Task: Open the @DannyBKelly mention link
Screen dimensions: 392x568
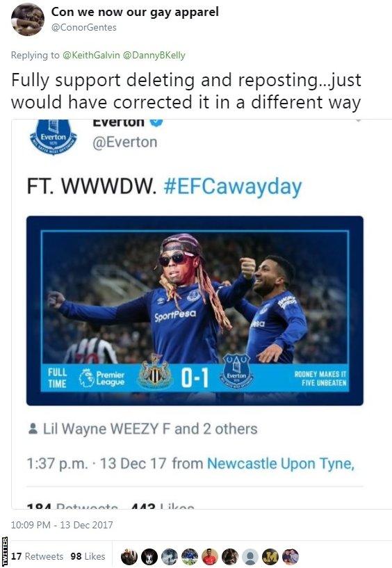Action: [x=154, y=55]
